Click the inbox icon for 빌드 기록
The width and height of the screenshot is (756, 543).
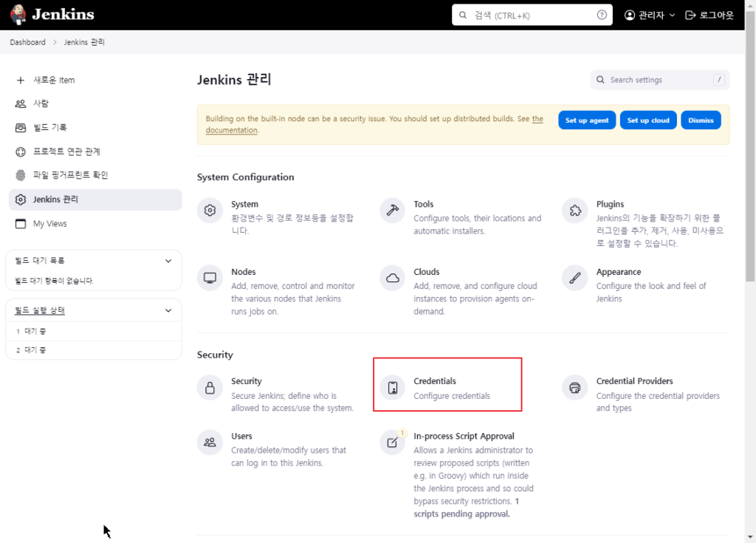20,127
